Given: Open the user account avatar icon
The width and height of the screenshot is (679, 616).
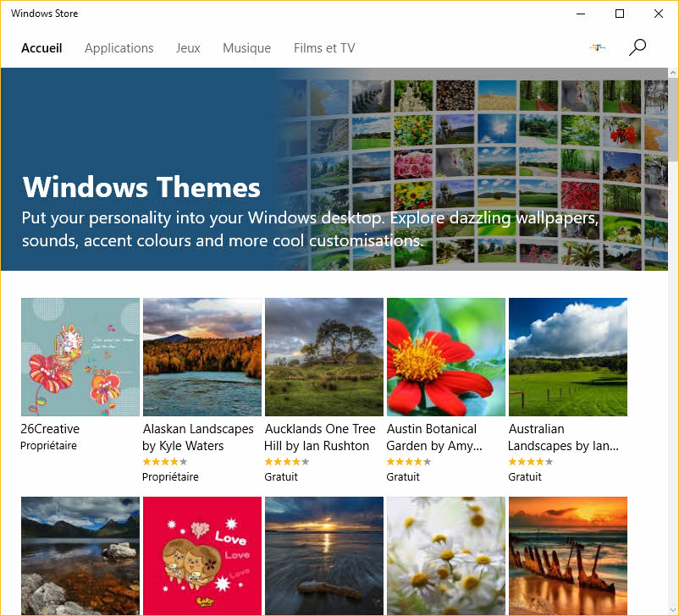Looking at the screenshot, I should point(597,47).
